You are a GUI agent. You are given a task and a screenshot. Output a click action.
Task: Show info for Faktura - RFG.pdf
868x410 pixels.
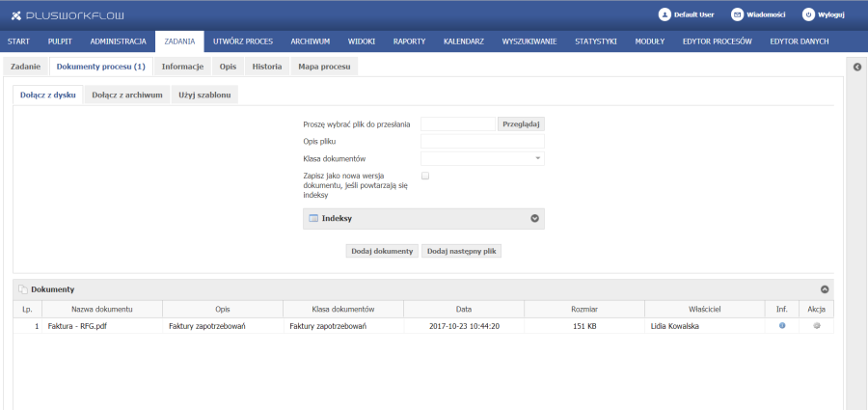(782, 326)
